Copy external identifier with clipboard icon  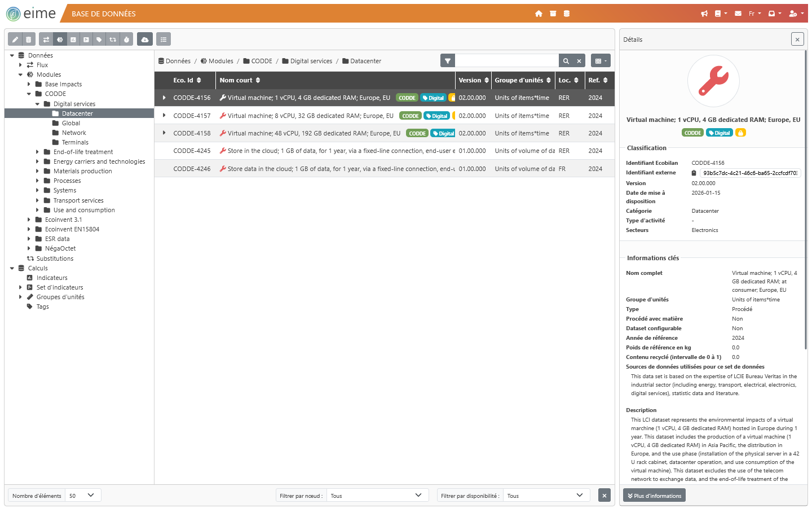[x=694, y=173]
